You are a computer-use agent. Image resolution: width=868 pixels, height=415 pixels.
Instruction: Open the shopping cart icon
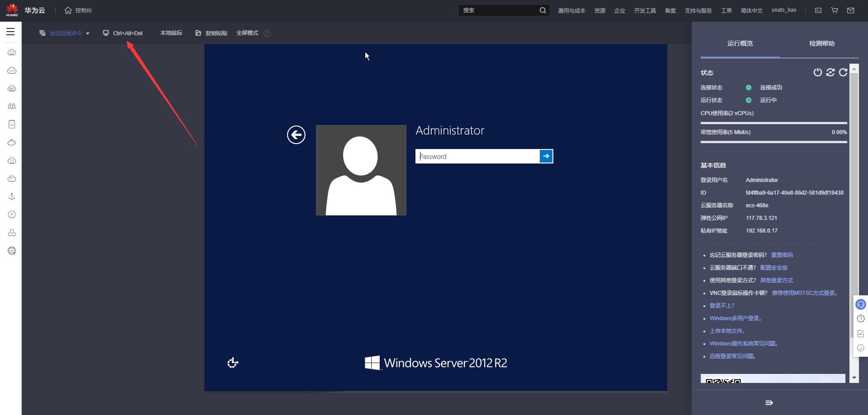click(x=835, y=10)
